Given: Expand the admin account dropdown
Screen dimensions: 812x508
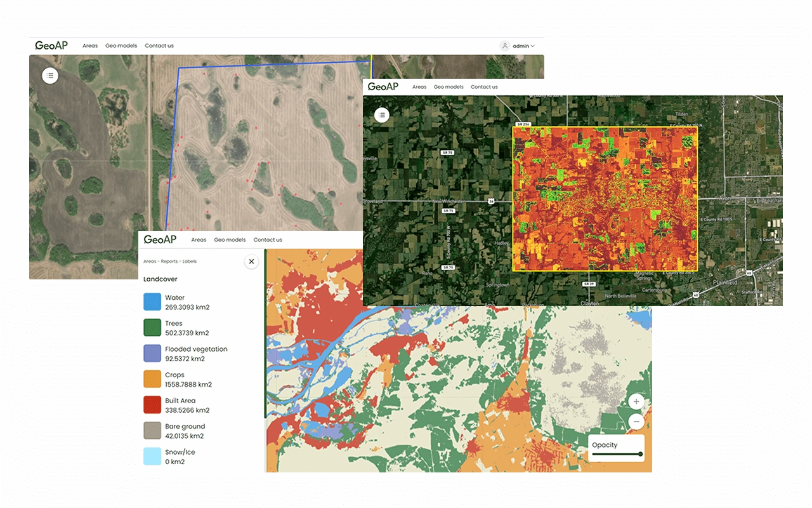Looking at the screenshot, I should (x=524, y=46).
